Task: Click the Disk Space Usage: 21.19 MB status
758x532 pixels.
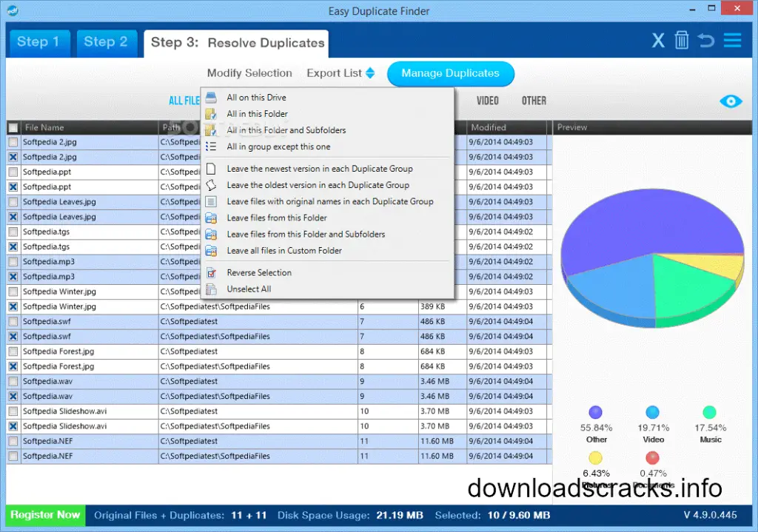Action: tap(350, 516)
